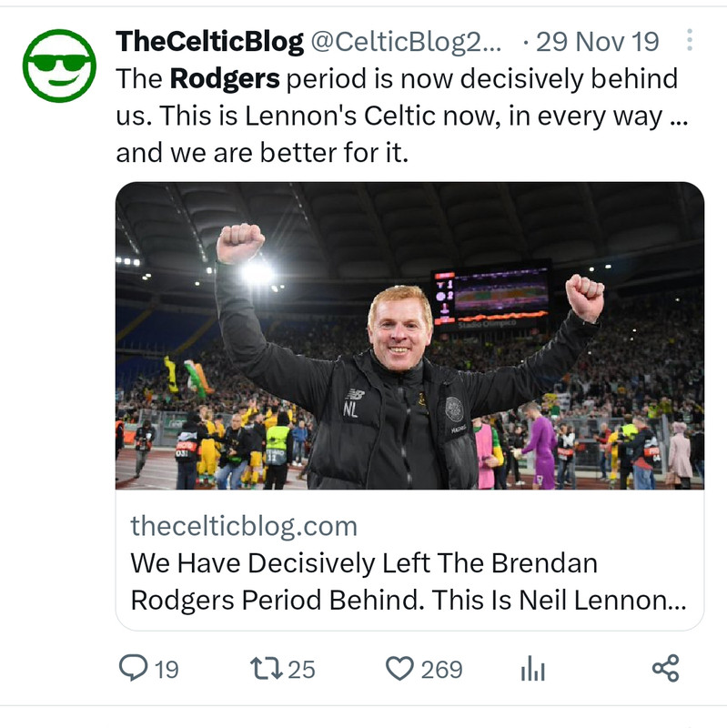Share the tweet via share icon
This screenshot has height=728, width=727.
pyautogui.click(x=666, y=668)
